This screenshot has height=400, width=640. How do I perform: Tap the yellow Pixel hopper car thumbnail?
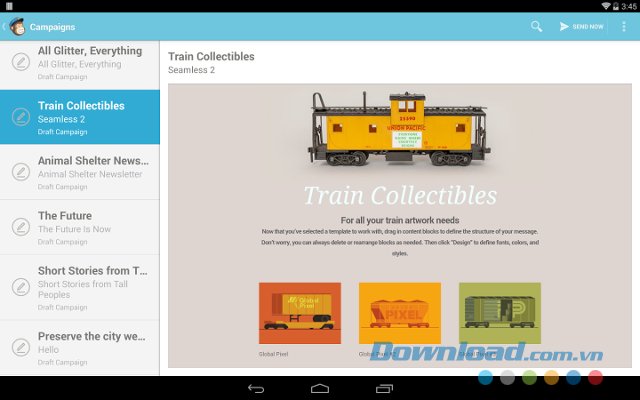[x=400, y=313]
